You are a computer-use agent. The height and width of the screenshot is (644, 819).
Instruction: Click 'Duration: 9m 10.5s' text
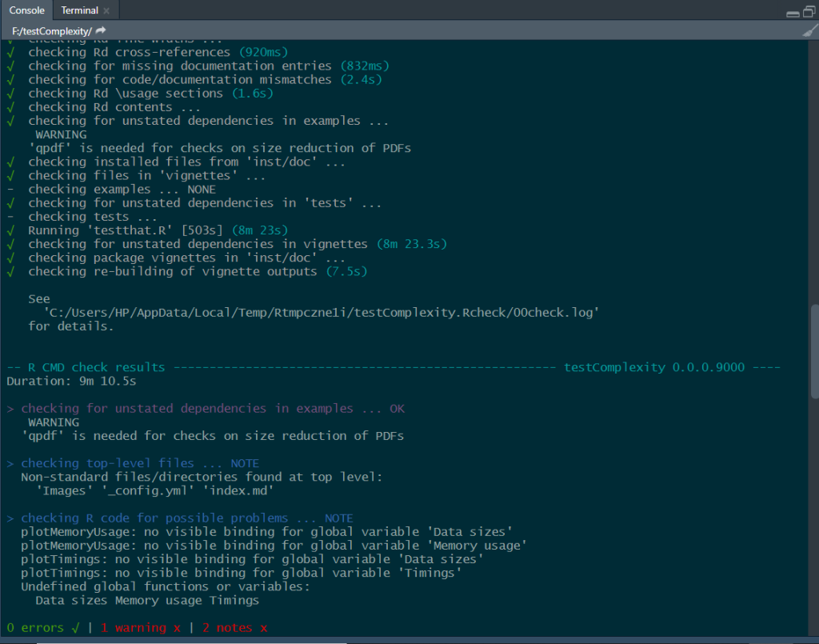(71, 382)
